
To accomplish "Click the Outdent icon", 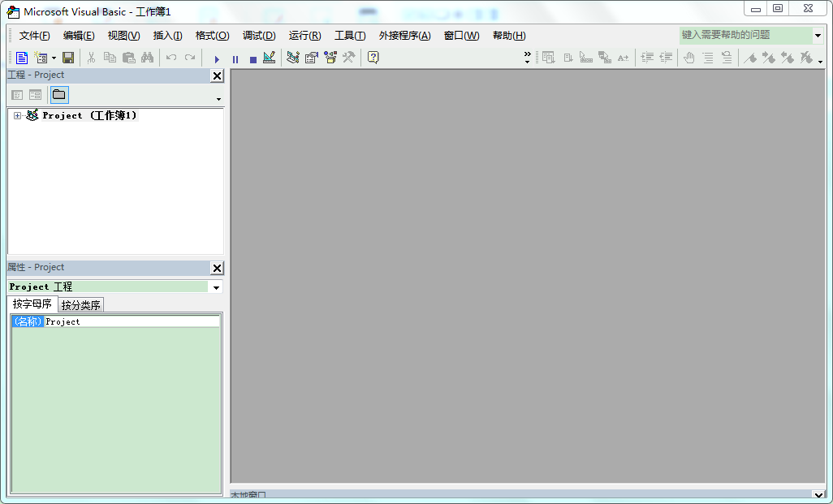I will [x=666, y=58].
